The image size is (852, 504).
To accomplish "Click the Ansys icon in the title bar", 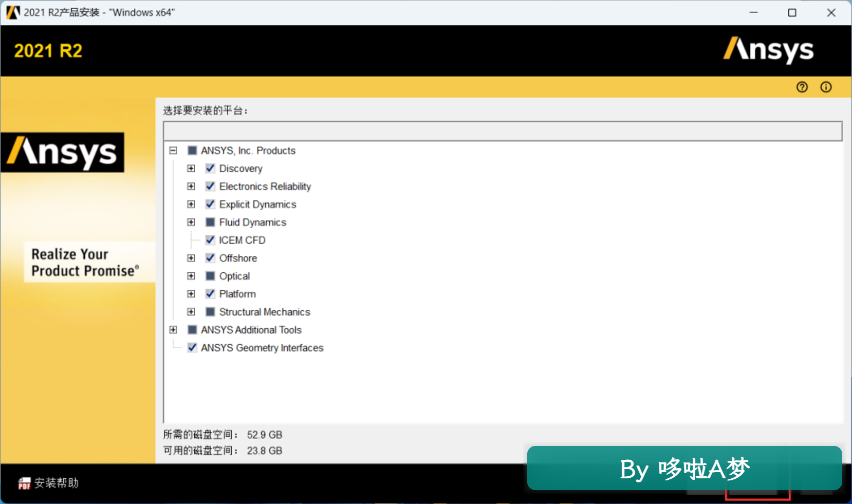I will 13,12.
